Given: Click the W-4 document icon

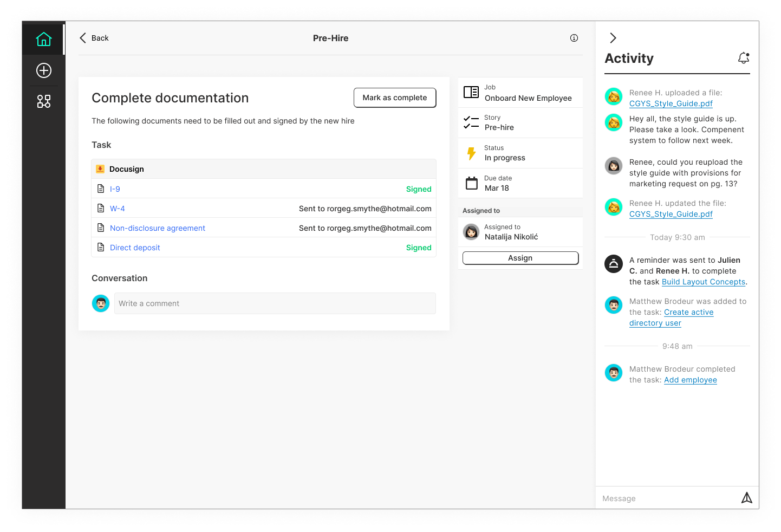Looking at the screenshot, I should coord(101,208).
